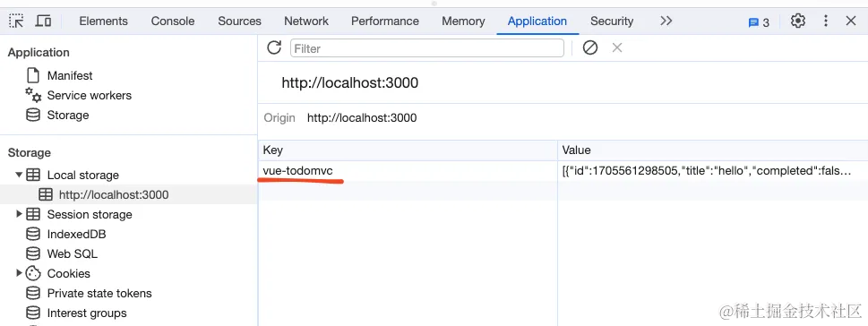Switch to the Console tab
This screenshot has width=868, height=326.
(173, 21)
